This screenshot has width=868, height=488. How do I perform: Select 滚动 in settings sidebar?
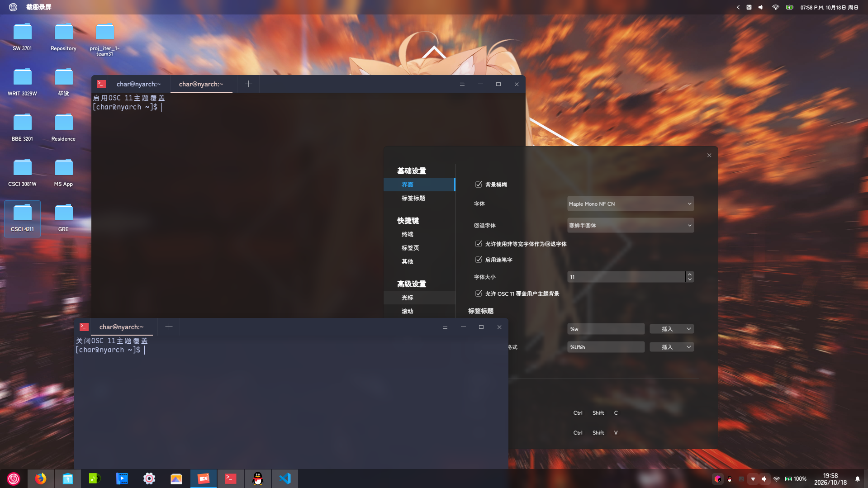tap(419, 311)
